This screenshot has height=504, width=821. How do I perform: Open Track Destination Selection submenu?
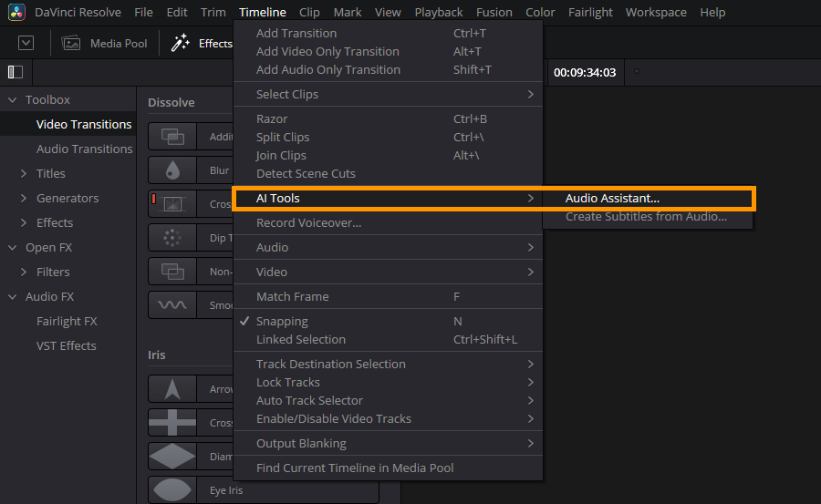pyautogui.click(x=388, y=365)
